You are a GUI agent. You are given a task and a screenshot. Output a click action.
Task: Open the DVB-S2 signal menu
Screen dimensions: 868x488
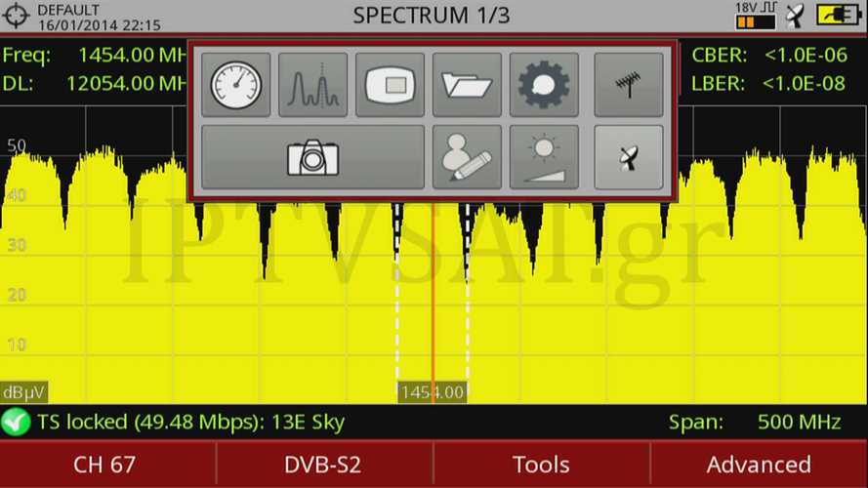coord(322,465)
